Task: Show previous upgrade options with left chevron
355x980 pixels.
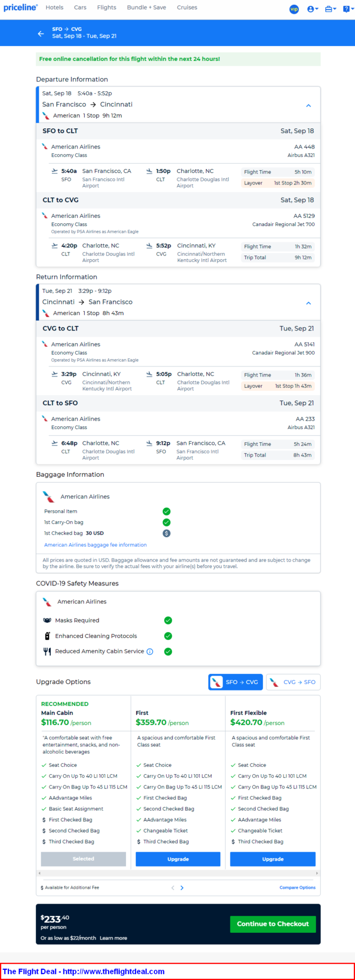Action: coord(173,887)
